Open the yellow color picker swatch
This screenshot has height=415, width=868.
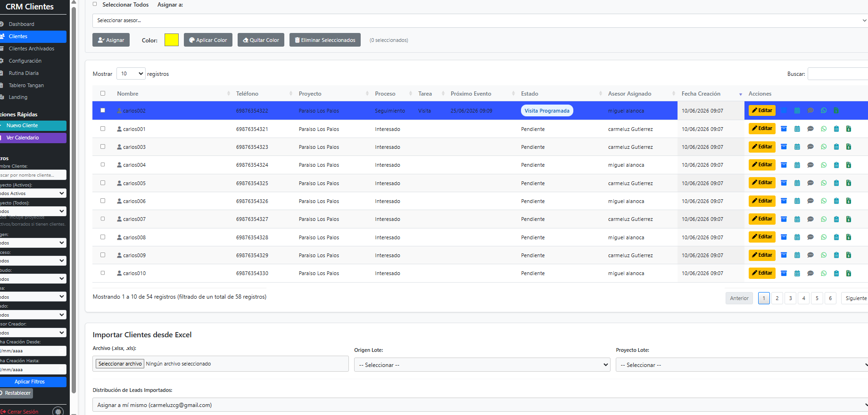point(172,40)
